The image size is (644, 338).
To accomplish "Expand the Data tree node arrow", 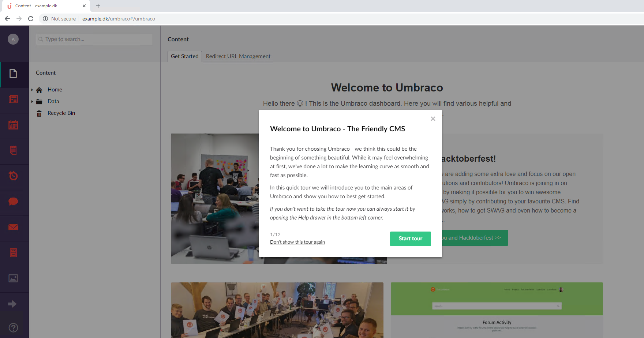I will [32, 102].
